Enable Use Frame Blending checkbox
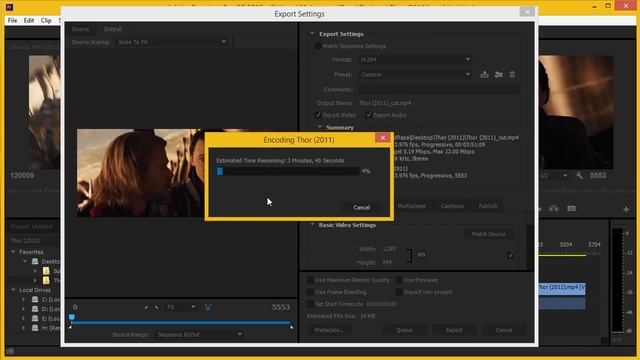The width and height of the screenshot is (640, 360). click(310, 292)
